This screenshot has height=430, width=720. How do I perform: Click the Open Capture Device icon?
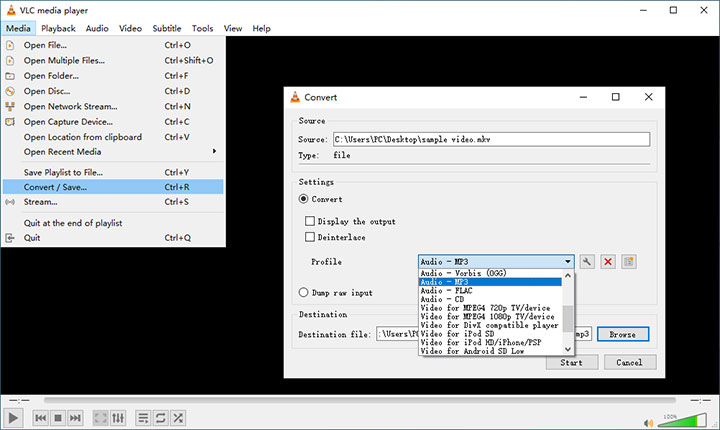pyautogui.click(x=10, y=122)
